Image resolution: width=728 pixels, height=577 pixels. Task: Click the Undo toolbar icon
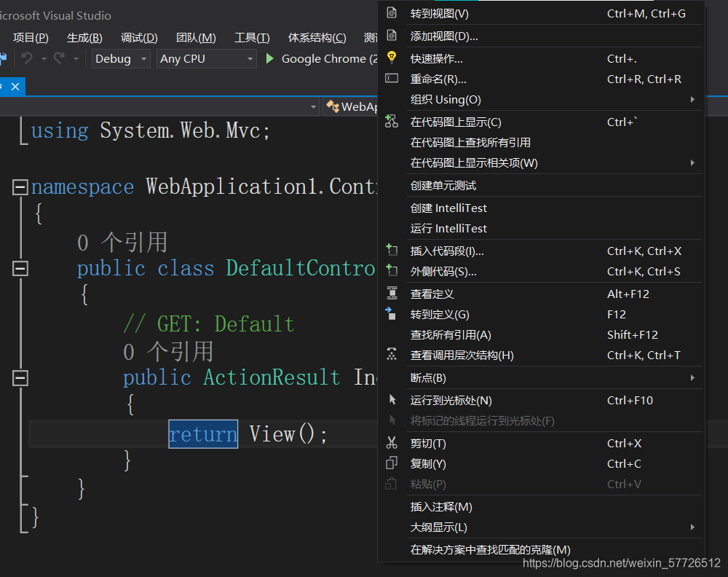(x=27, y=58)
